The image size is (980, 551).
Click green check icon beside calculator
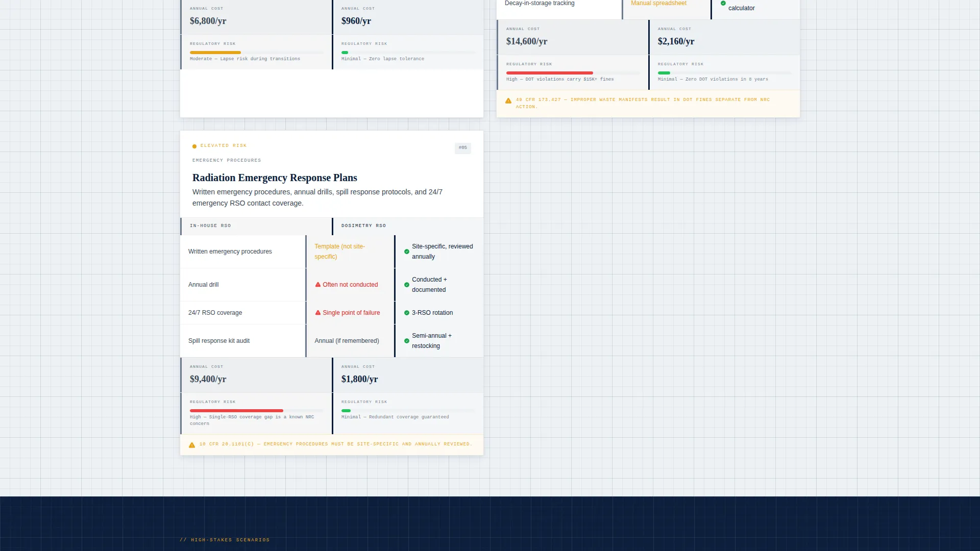[x=723, y=3]
